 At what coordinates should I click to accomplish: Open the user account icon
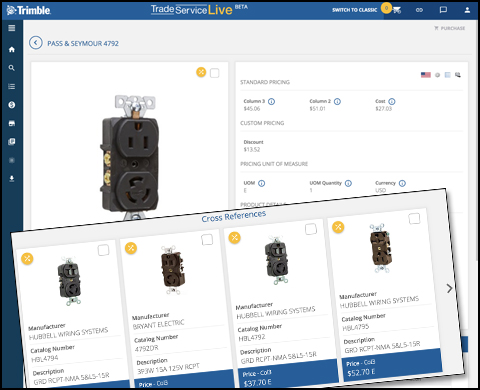pos(467,10)
